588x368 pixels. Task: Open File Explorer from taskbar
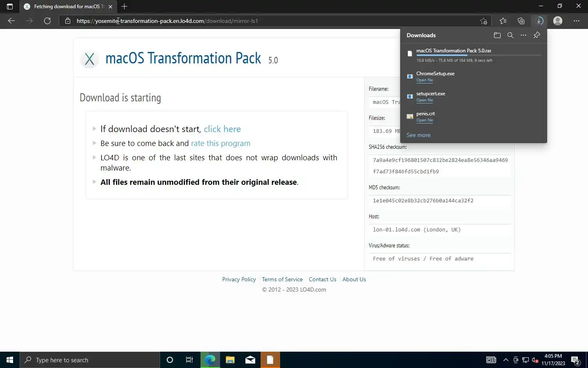click(x=230, y=360)
